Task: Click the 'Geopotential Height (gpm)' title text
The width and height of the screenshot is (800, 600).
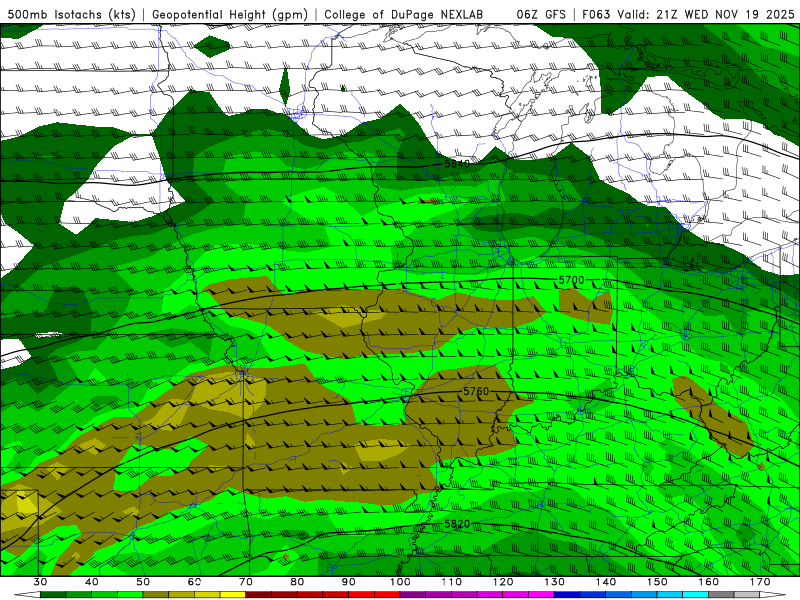Action: (230, 14)
